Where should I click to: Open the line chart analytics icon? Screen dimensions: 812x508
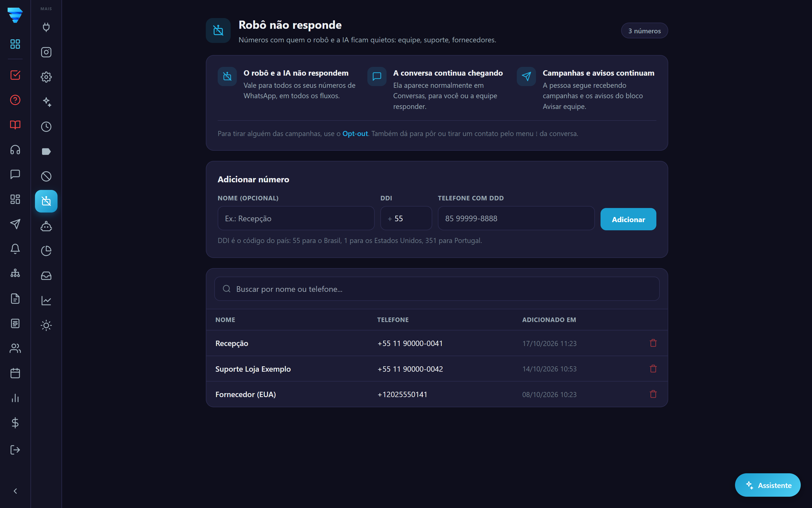pos(46,301)
